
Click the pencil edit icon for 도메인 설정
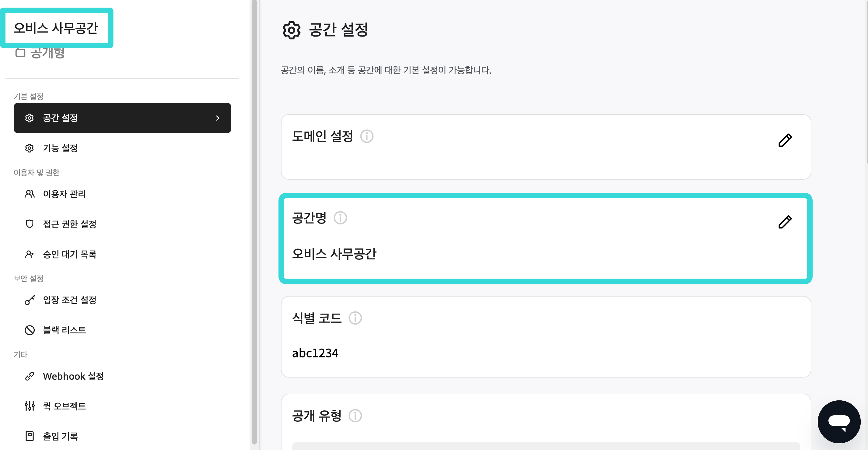click(785, 140)
